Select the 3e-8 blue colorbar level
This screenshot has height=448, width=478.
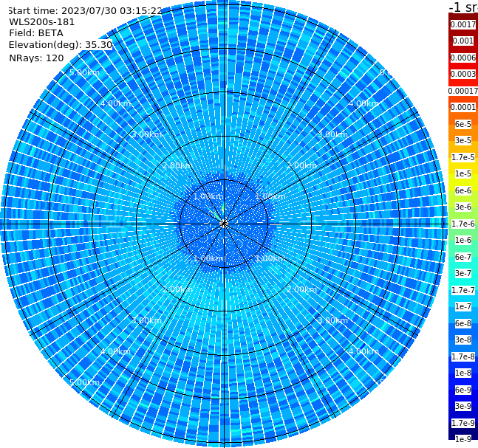point(463,340)
